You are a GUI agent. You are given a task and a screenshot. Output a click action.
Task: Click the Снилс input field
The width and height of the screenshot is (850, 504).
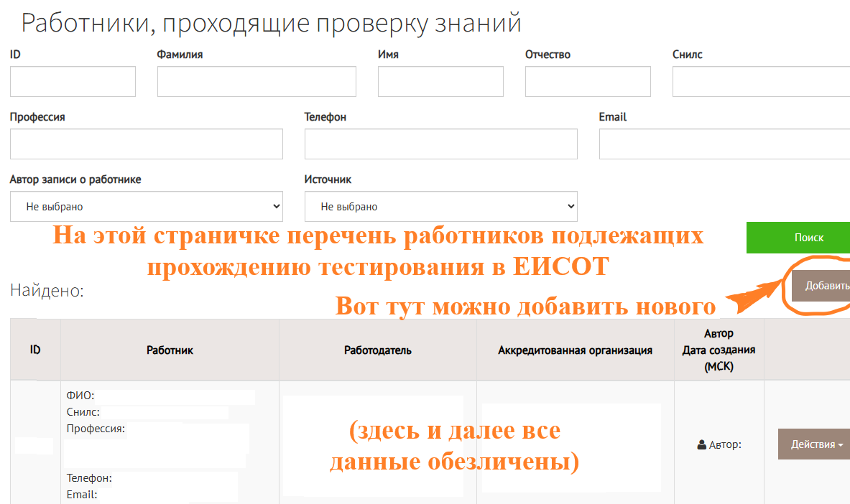click(x=761, y=81)
